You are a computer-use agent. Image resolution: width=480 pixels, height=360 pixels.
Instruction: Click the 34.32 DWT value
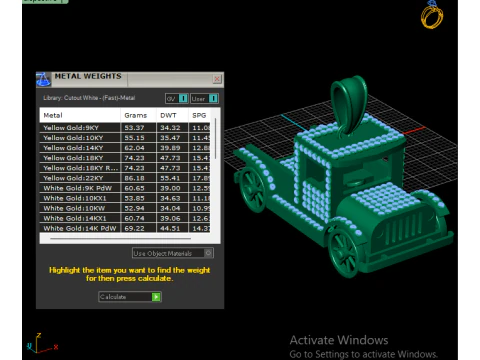click(x=170, y=128)
